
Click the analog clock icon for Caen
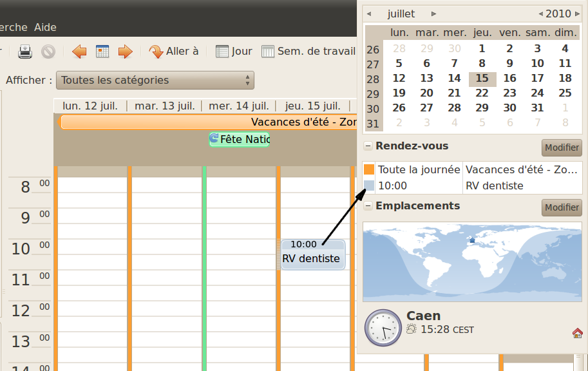coord(383,327)
